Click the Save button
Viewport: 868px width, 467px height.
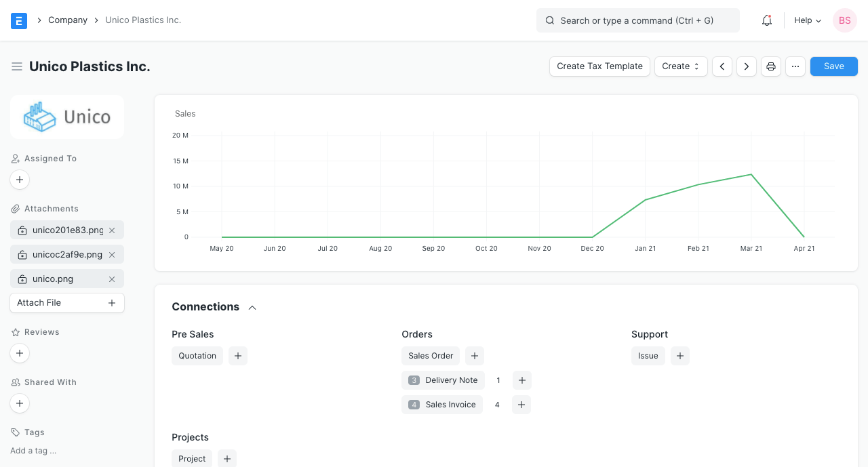[x=833, y=66]
